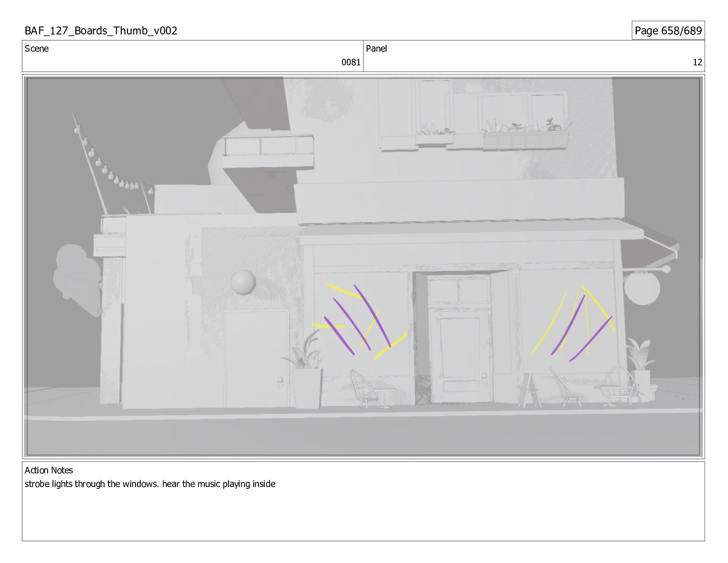
Task: Click the Action Notes heading
Action: 49,470
